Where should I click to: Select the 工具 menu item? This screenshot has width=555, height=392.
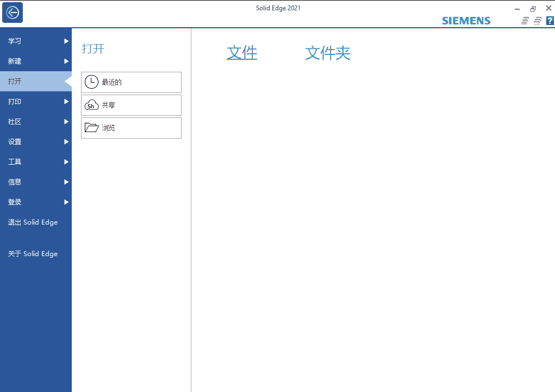[15, 162]
